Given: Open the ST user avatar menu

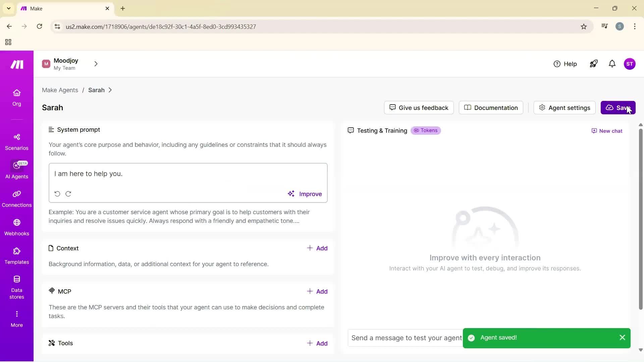Looking at the screenshot, I should click(x=629, y=64).
